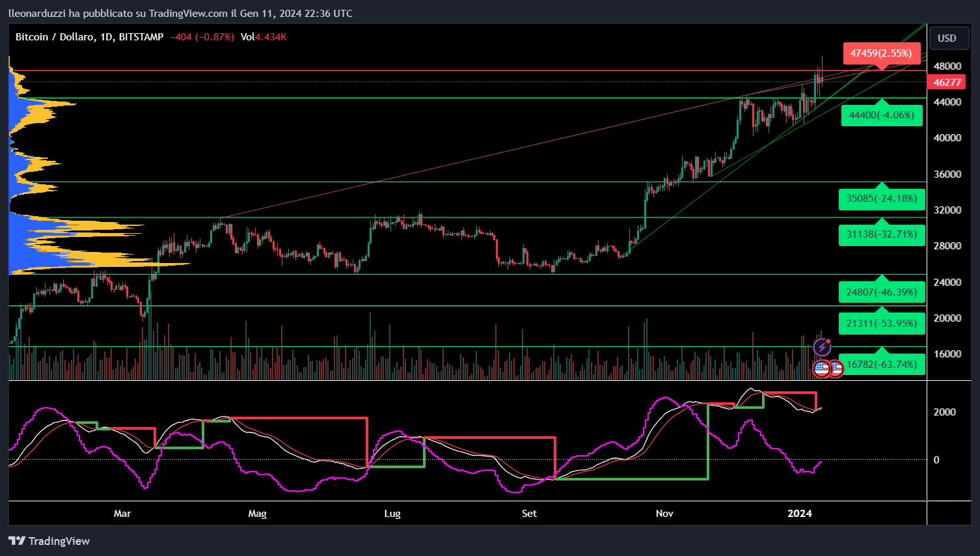Click the '−404 (−0.87%)' price change text
Image resolution: width=980 pixels, height=556 pixels.
pos(202,37)
